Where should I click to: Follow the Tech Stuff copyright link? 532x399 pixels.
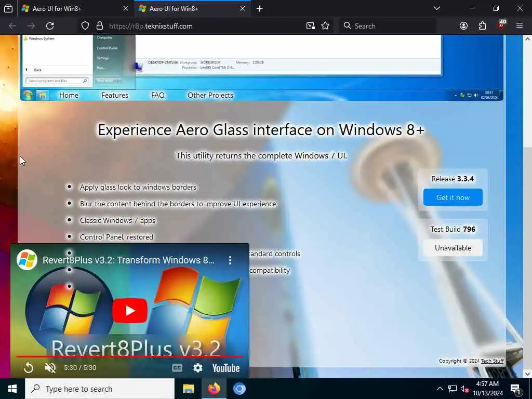492,361
